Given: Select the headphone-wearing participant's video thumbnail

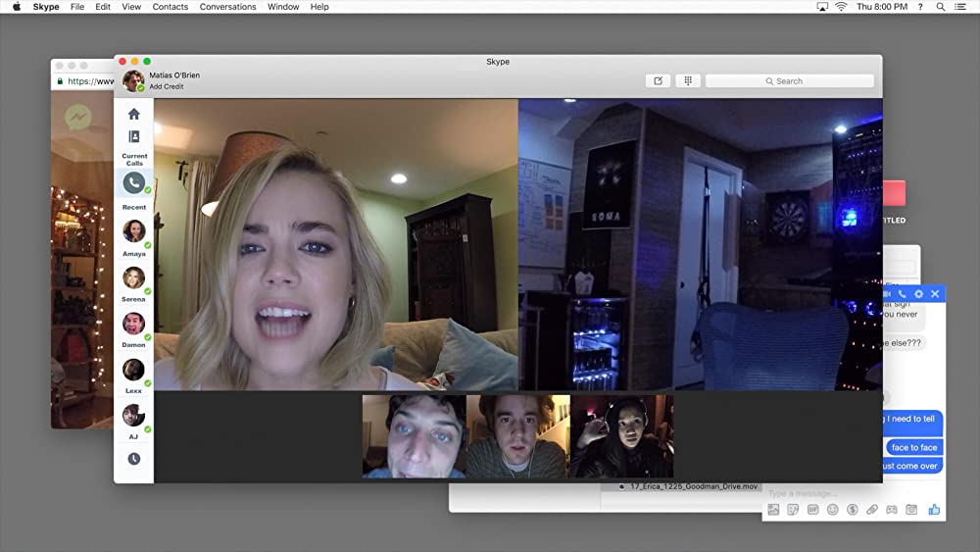Looking at the screenshot, I should click(621, 435).
